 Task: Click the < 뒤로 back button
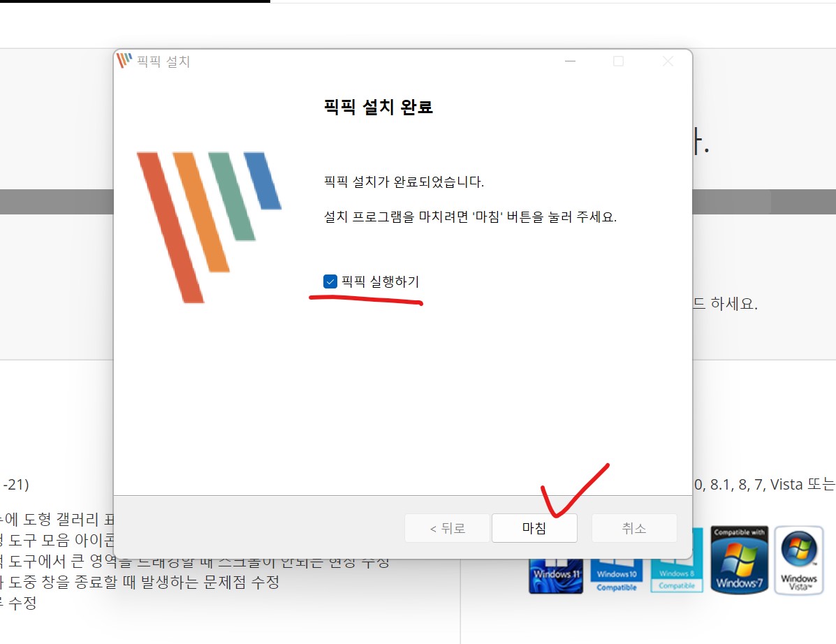pos(447,528)
